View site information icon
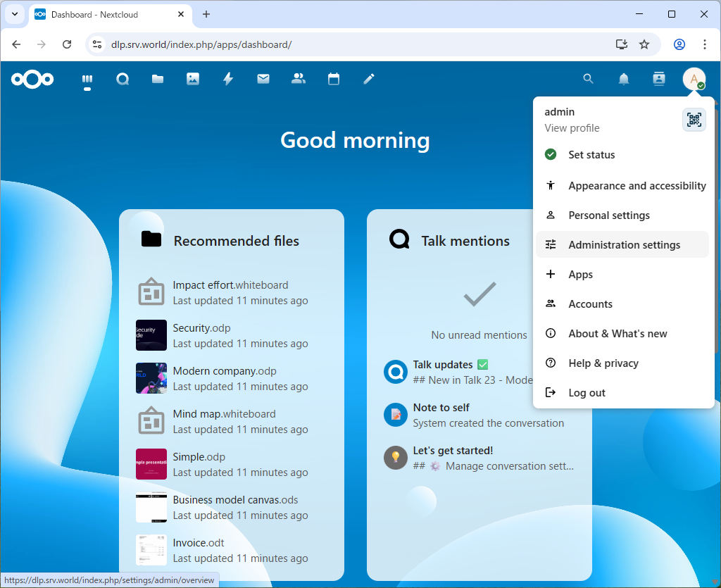 pos(97,44)
